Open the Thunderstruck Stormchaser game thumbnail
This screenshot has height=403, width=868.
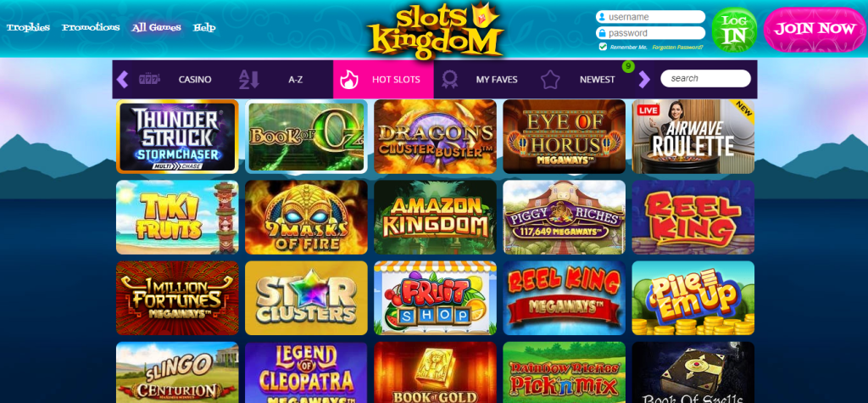(177, 137)
